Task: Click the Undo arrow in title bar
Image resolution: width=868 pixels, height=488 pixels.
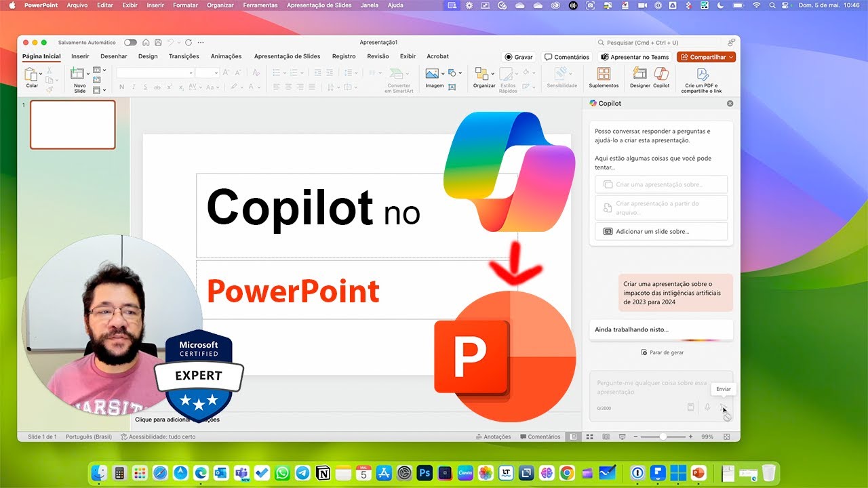Action: click(171, 42)
